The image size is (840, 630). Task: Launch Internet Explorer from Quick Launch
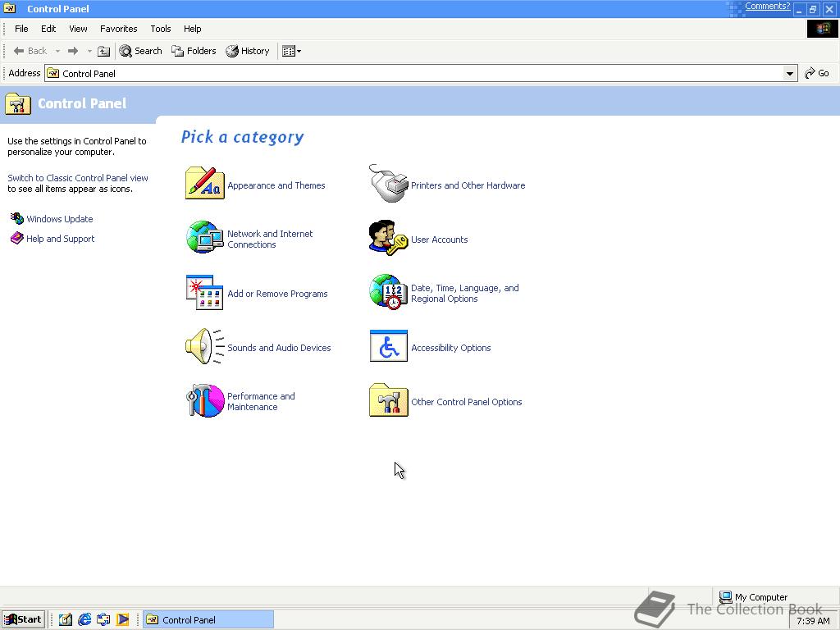(84, 620)
